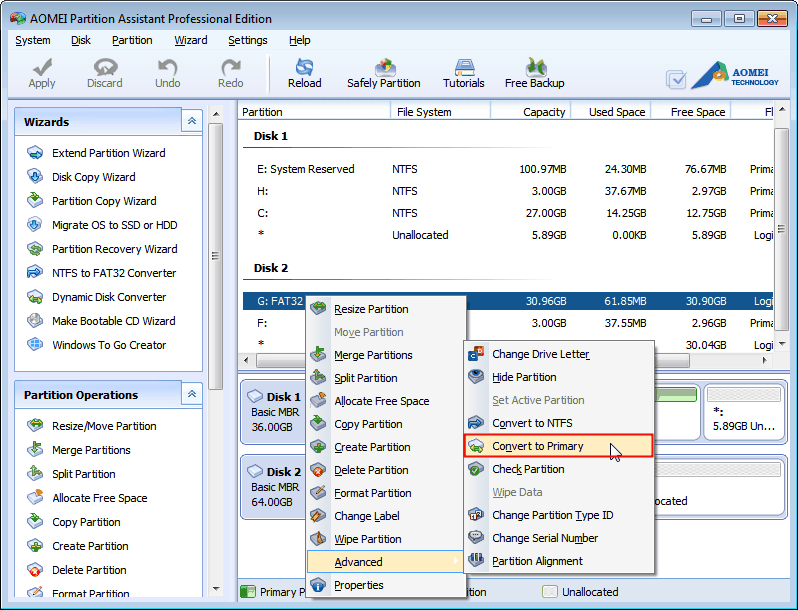
Task: Select Change Drive Letter in submenu
Action: (x=558, y=354)
